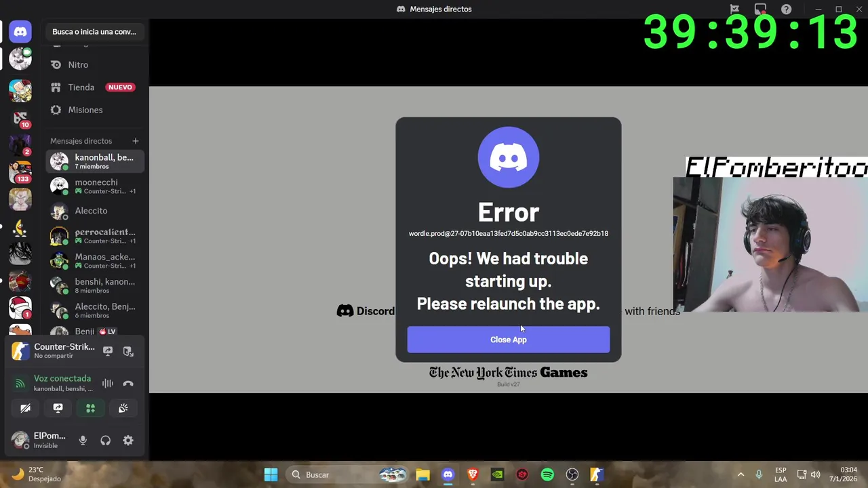Open Aleccito, Benj group with 6 miembros
868x488 pixels.
pyautogui.click(x=95, y=310)
